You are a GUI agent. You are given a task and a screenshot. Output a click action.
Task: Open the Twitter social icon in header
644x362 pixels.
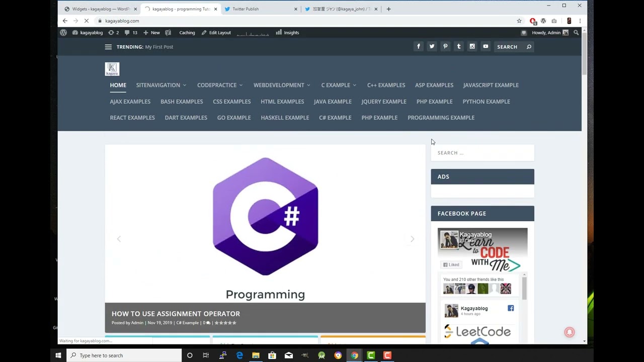pyautogui.click(x=432, y=46)
